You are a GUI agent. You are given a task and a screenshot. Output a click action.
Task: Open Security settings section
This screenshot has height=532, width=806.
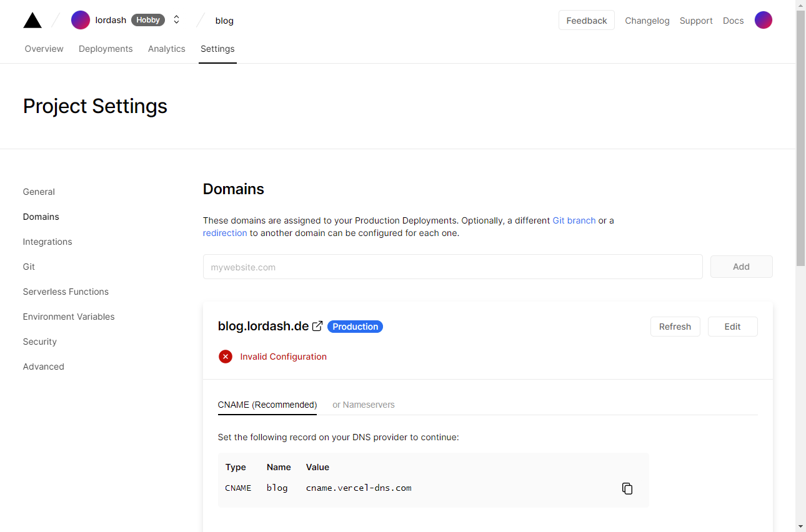pos(40,342)
